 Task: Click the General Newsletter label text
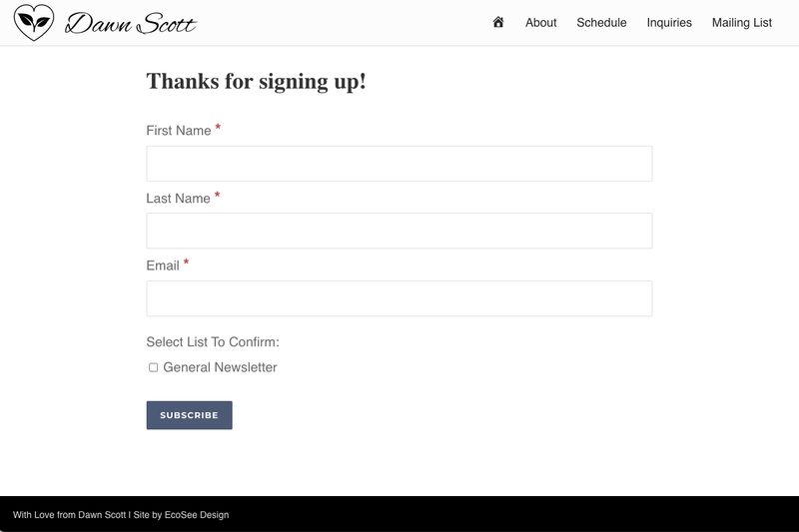220,367
